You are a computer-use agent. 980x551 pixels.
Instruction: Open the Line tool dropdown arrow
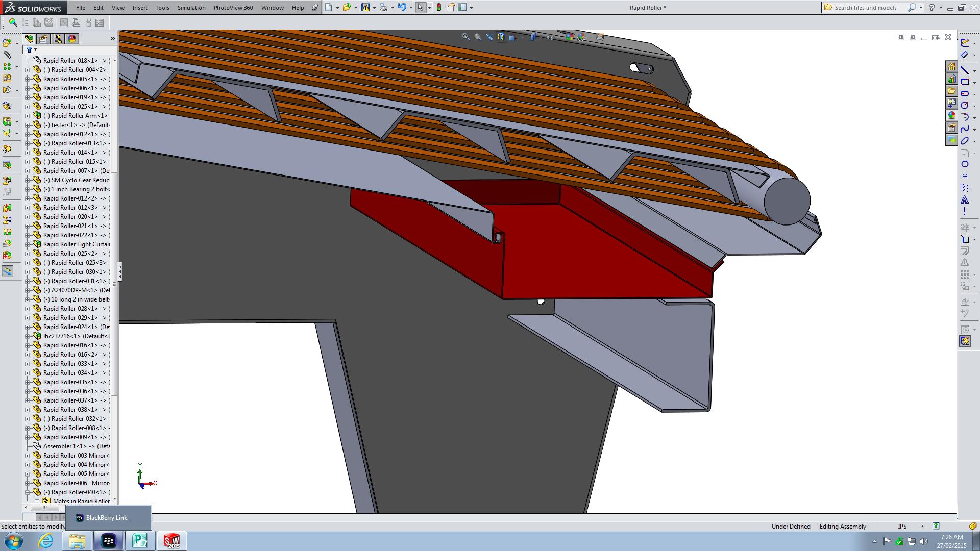click(x=974, y=71)
